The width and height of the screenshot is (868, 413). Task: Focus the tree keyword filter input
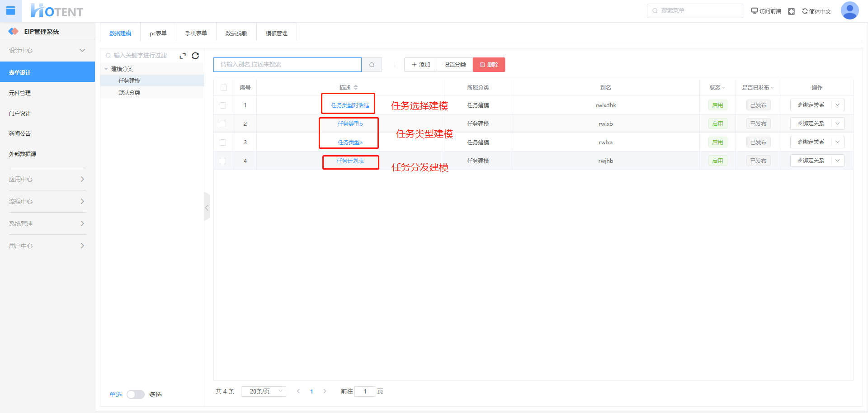(x=139, y=56)
